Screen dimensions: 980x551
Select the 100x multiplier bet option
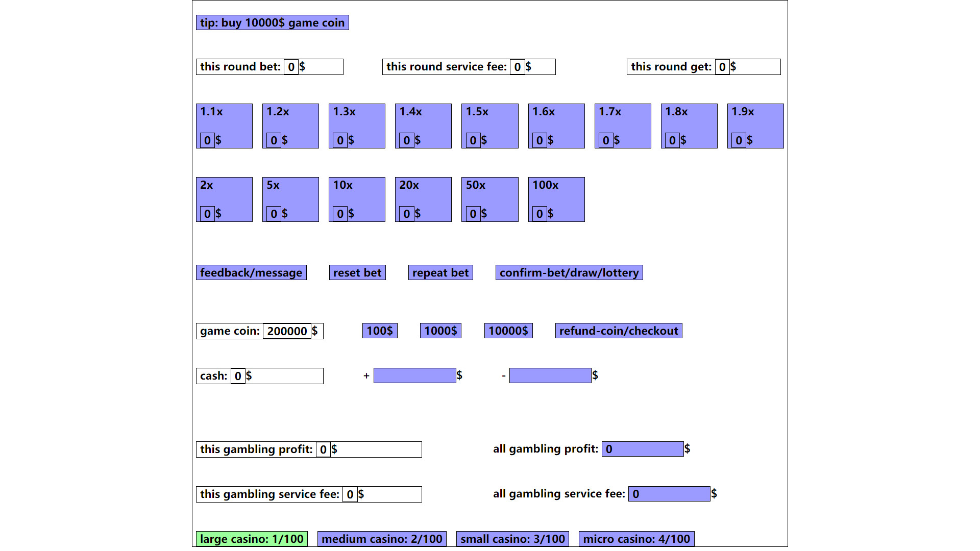pyautogui.click(x=556, y=199)
